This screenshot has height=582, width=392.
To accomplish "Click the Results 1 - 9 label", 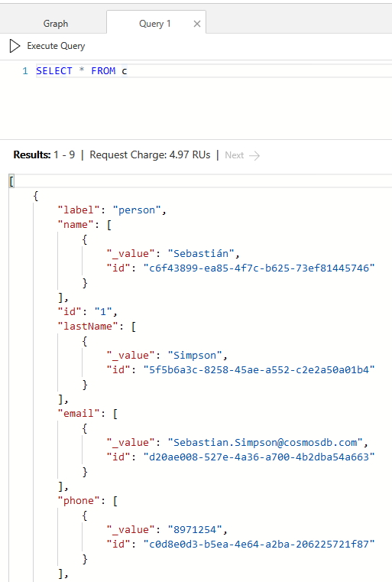I will [44, 154].
